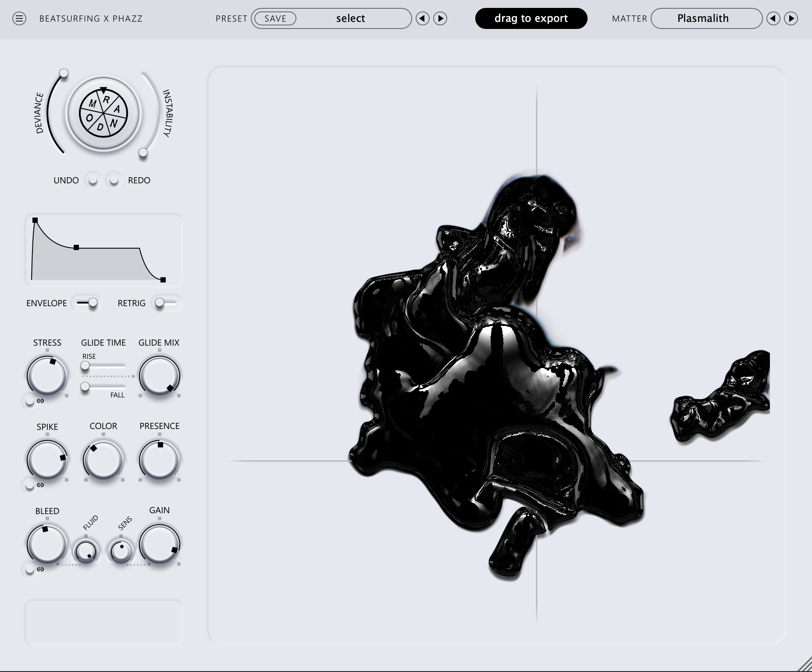Click the preset SAVE button

click(x=275, y=18)
